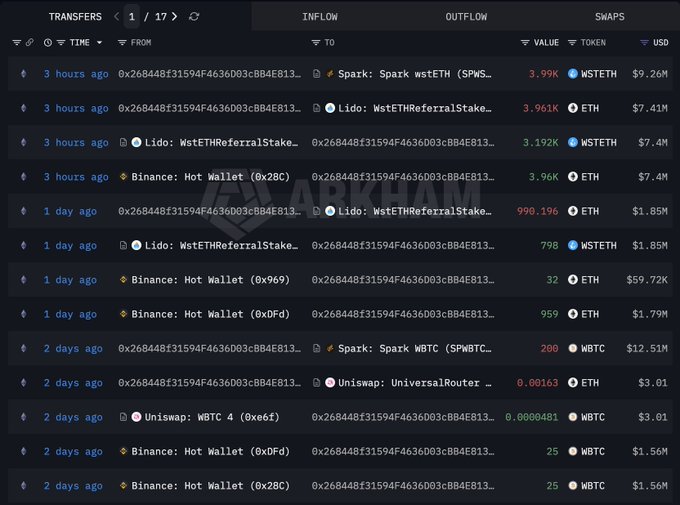Click Uniswap logo beside UniversalRouter

330,382
